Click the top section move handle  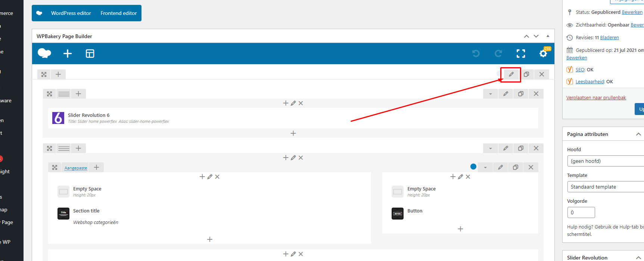click(44, 74)
